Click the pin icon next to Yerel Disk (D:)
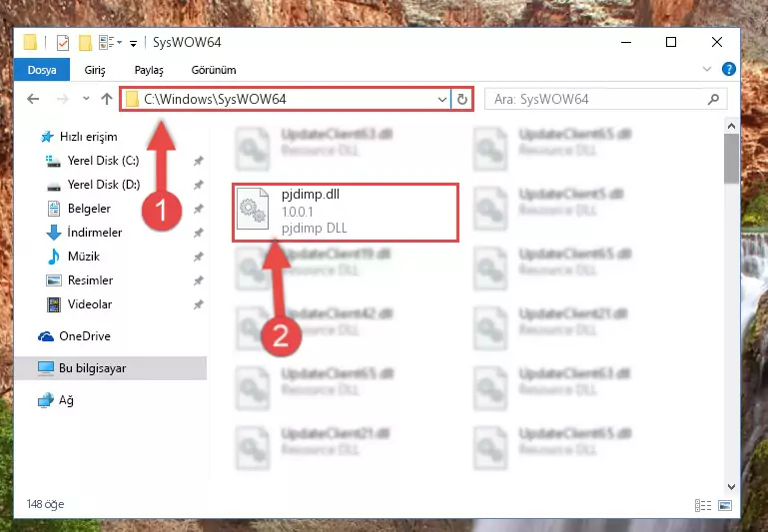 (198, 185)
